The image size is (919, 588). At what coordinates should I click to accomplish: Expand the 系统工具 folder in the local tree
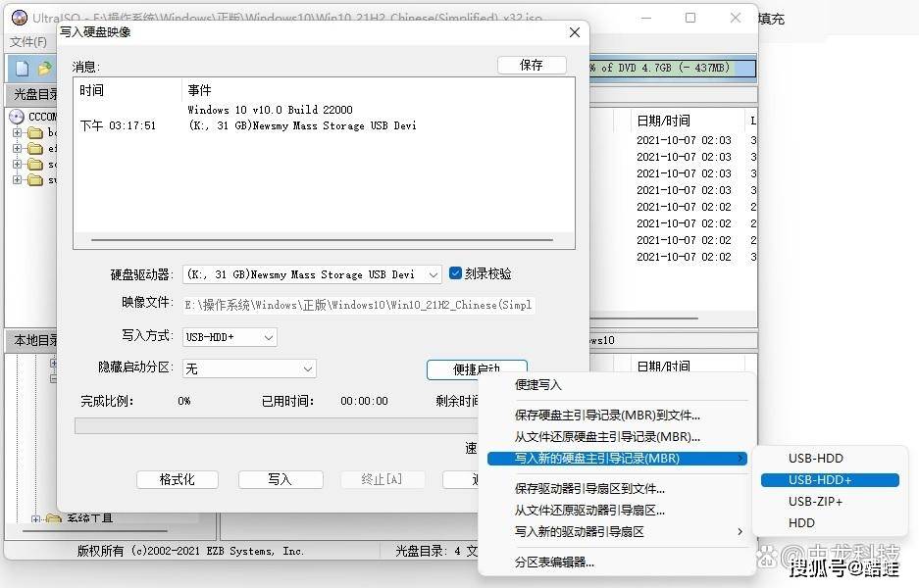(35, 518)
